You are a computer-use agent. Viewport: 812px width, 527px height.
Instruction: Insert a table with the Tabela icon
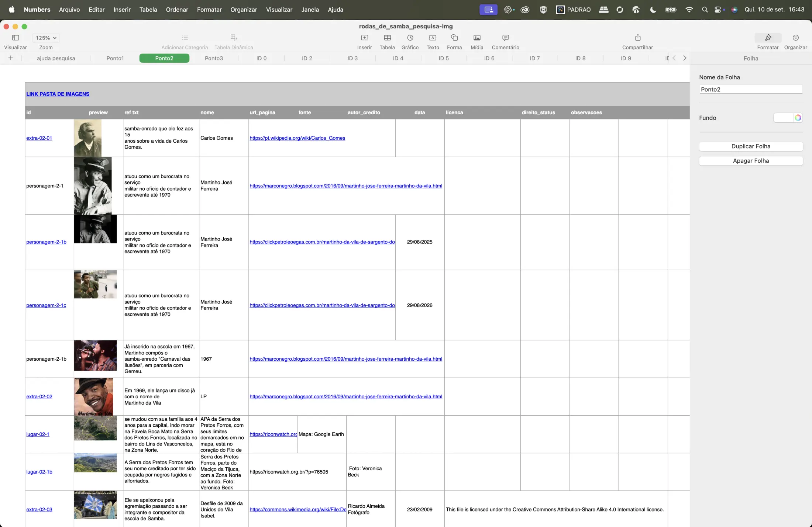(x=387, y=38)
